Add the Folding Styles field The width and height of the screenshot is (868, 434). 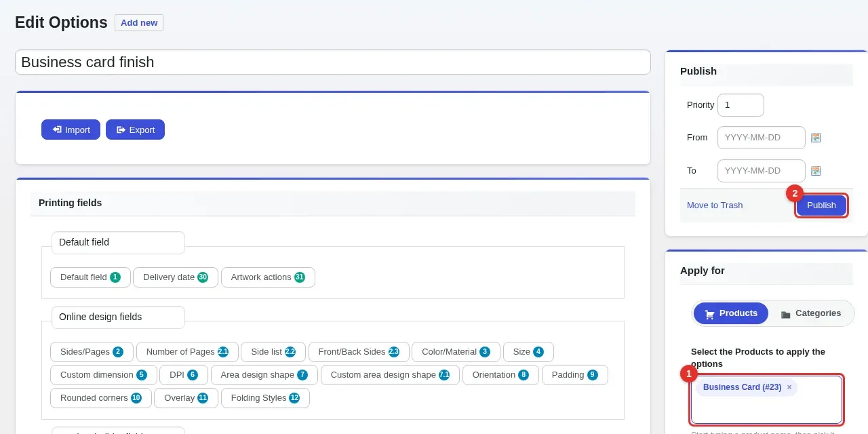tap(265, 398)
